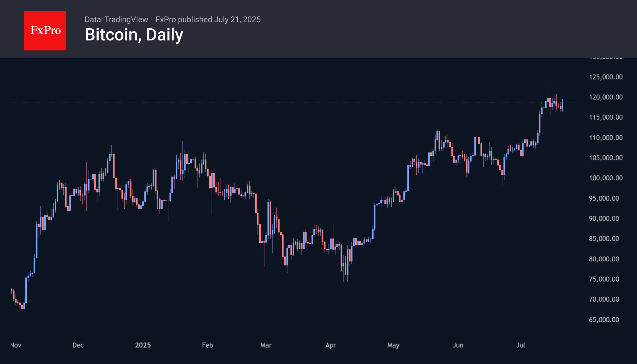Click the FxPro published July 21, 2025 text
The image size is (637, 364).
[x=208, y=19]
